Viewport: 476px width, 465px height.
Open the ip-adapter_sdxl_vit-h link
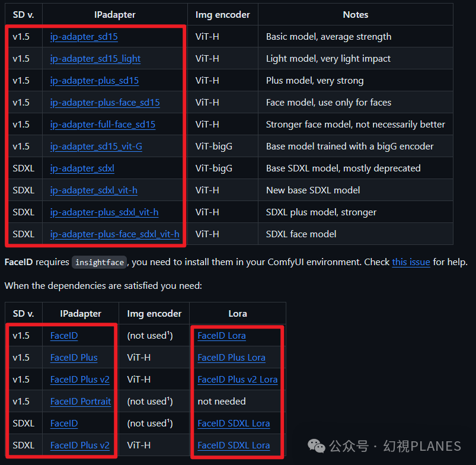pos(94,190)
